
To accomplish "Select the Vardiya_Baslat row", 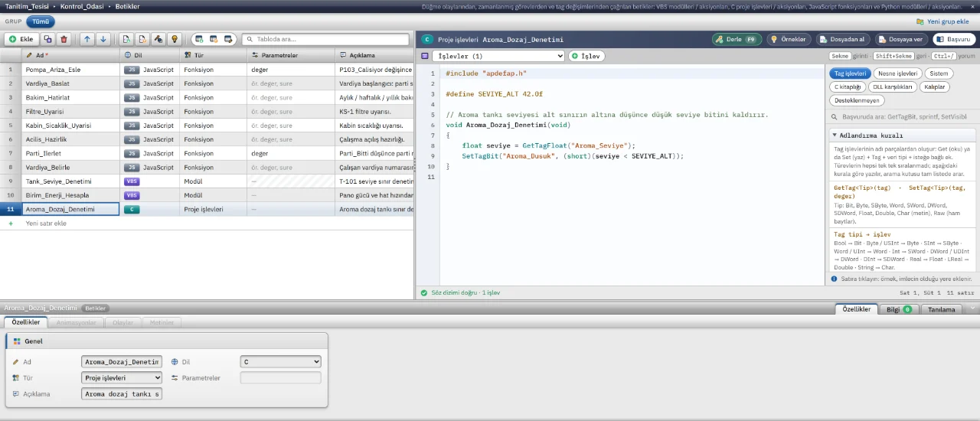I will click(x=207, y=83).
